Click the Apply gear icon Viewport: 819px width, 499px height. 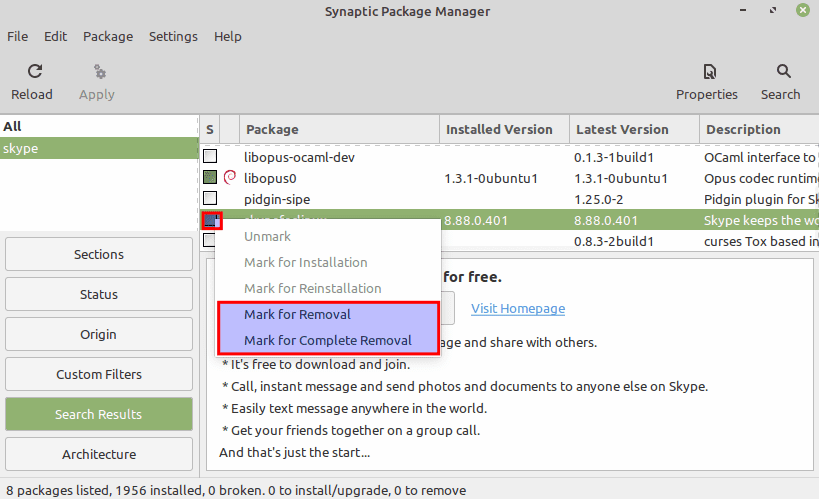tap(97, 72)
